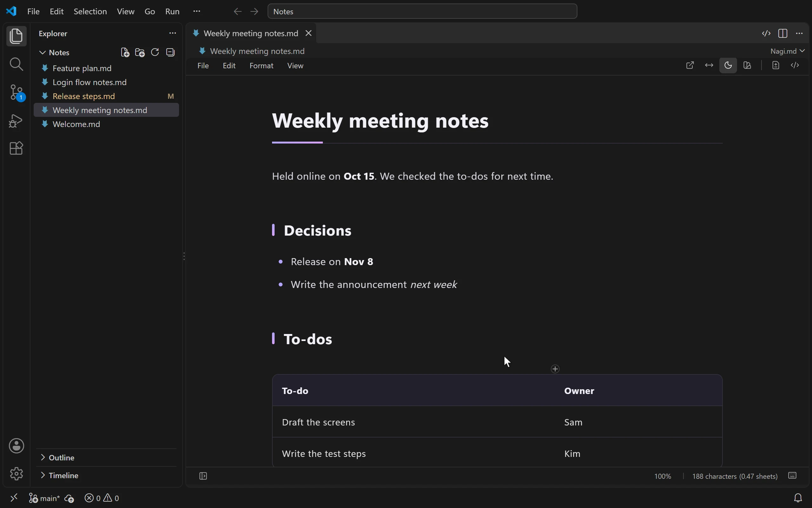This screenshot has height=508, width=812.
Task: Open Release steps.md in Explorer
Action: pos(106,96)
